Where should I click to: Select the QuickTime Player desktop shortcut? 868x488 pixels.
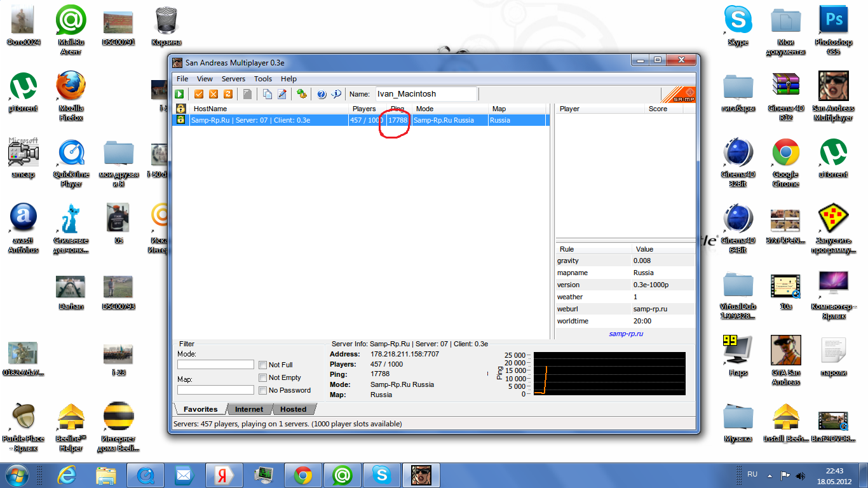point(71,163)
